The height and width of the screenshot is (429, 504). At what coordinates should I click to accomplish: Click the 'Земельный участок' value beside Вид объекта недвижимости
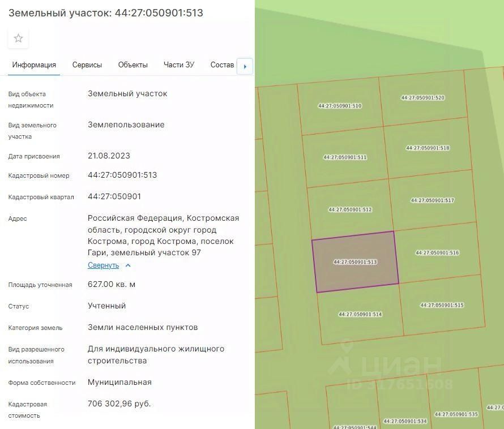(x=127, y=94)
